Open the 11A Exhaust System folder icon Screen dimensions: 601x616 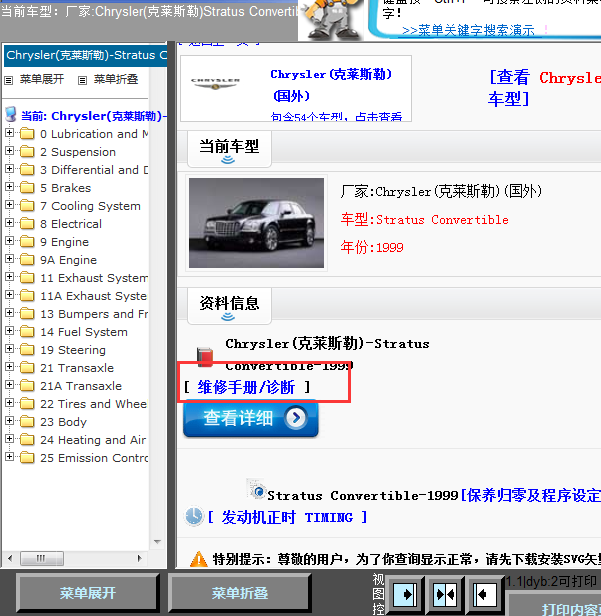(x=27, y=296)
